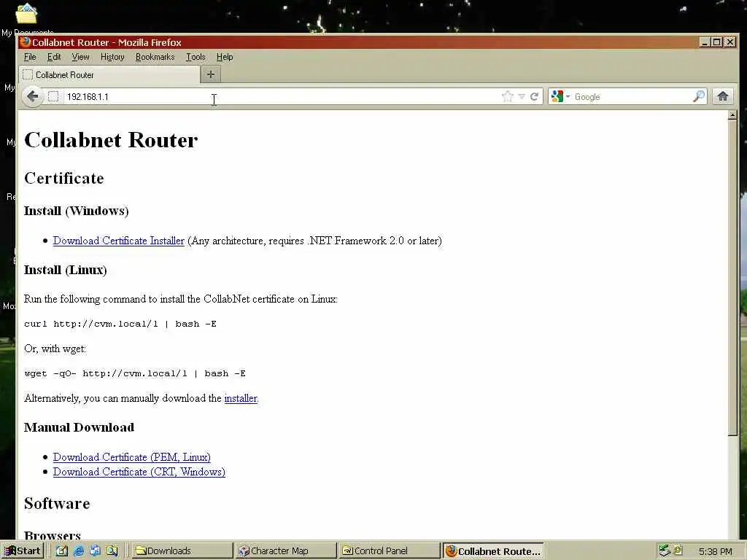The height and width of the screenshot is (560, 747).
Task: Open the History menu
Action: (112, 57)
